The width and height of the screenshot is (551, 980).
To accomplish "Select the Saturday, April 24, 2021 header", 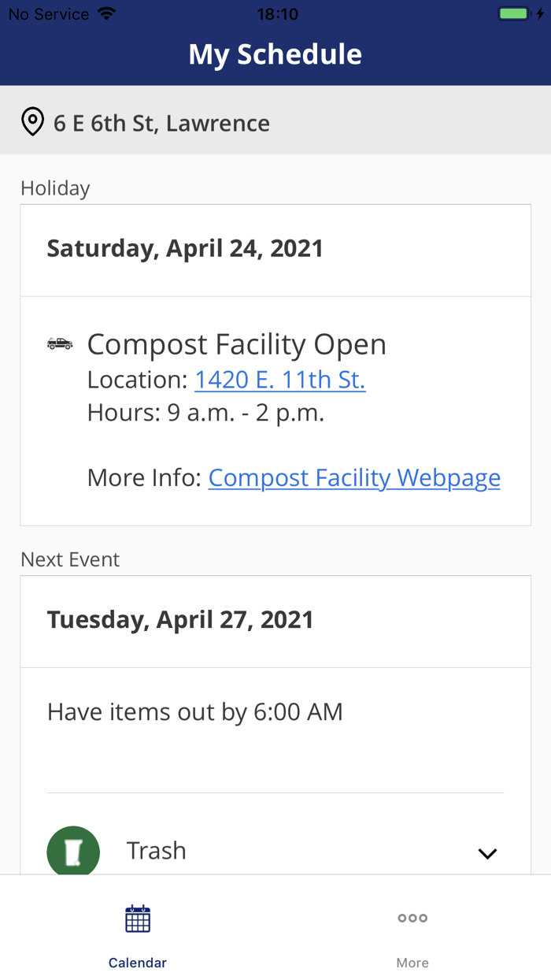I will coord(185,248).
